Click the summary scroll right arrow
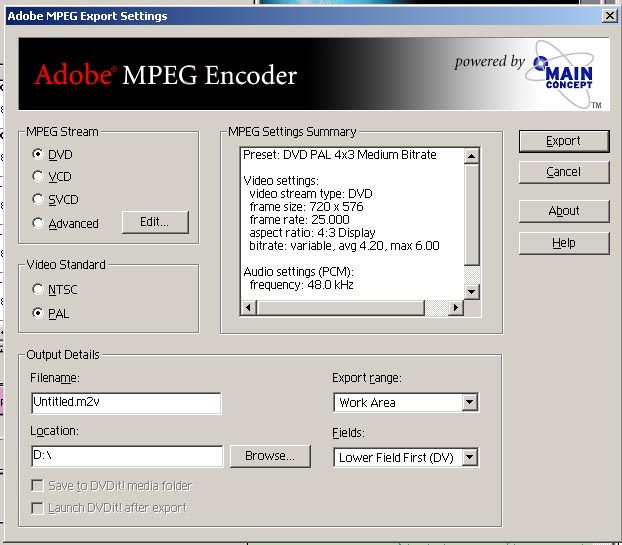Image resolution: width=622 pixels, height=545 pixels. point(456,307)
